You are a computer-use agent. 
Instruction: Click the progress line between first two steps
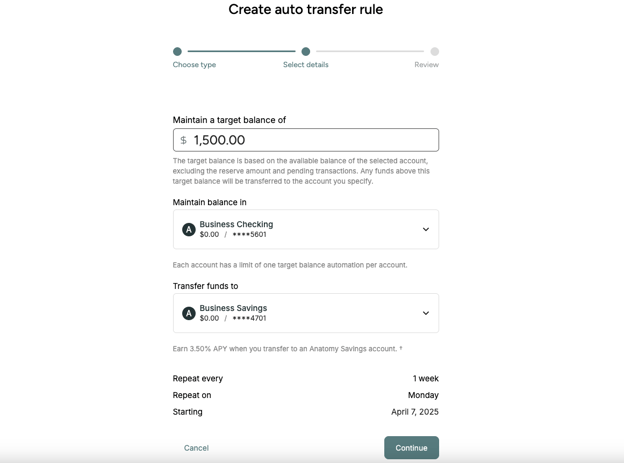point(241,51)
